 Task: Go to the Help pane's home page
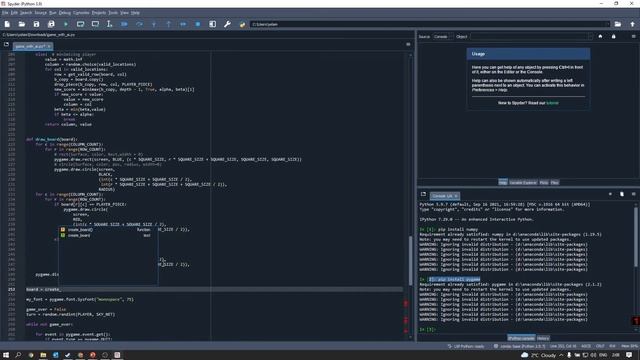coord(600,36)
